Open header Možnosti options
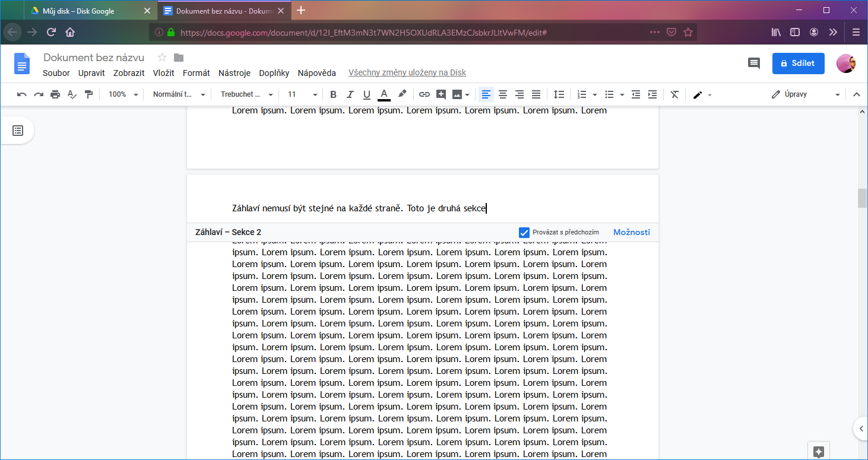 tap(632, 232)
